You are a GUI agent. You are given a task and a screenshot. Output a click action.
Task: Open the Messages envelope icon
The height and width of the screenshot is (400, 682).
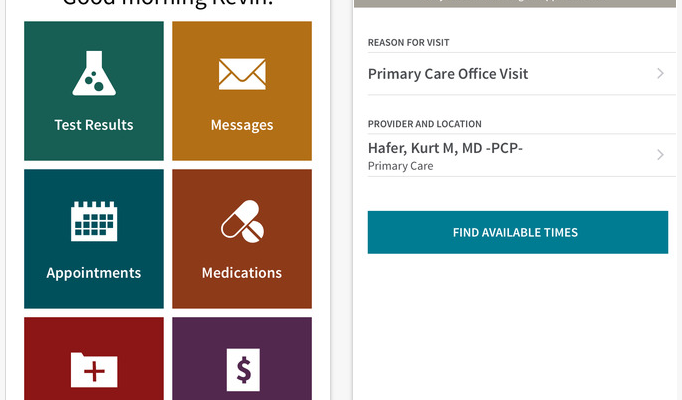click(242, 74)
